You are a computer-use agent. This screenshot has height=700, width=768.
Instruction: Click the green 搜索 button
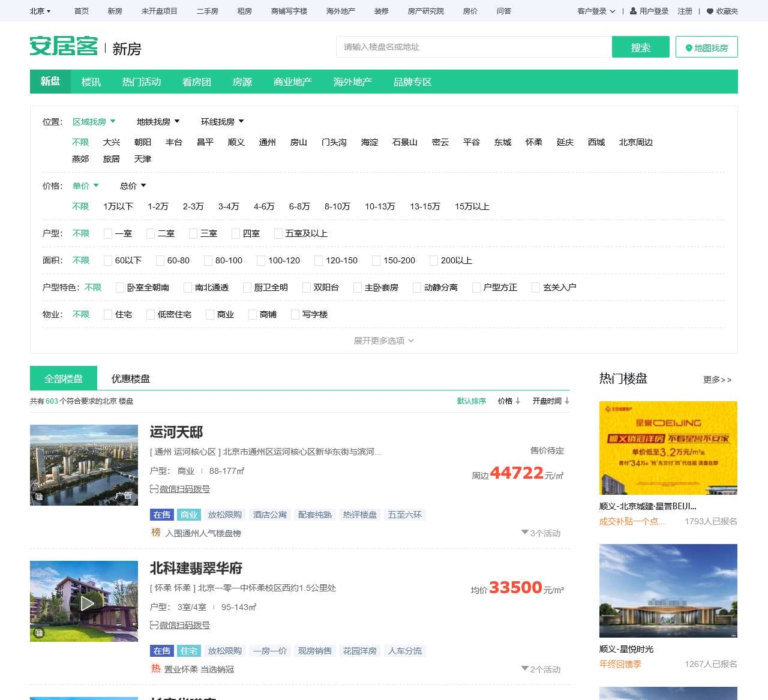coord(640,47)
